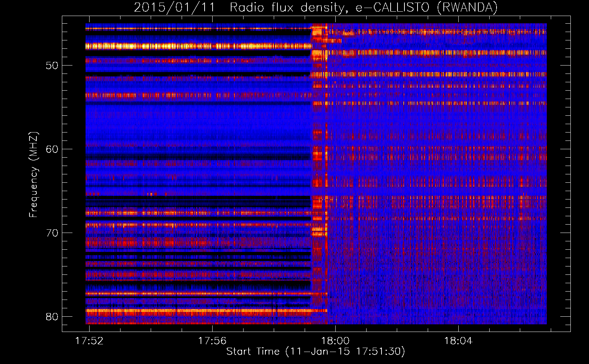The image size is (589, 364).
Task: Click the 60 MHz y-axis tick label
Action: 52,149
